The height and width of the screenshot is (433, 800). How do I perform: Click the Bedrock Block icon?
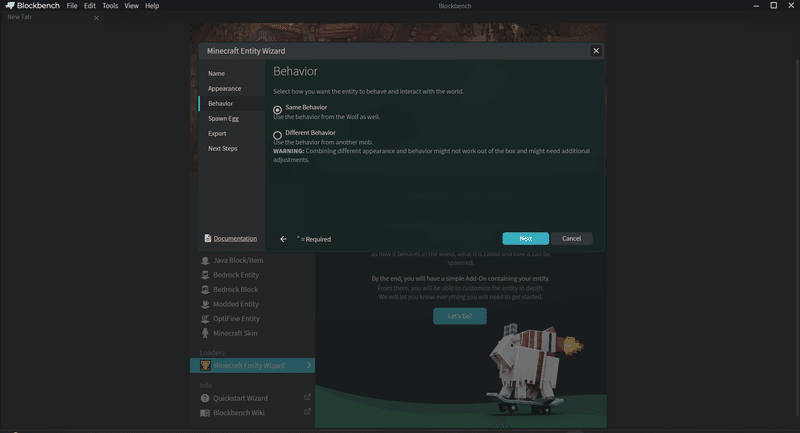pos(205,289)
